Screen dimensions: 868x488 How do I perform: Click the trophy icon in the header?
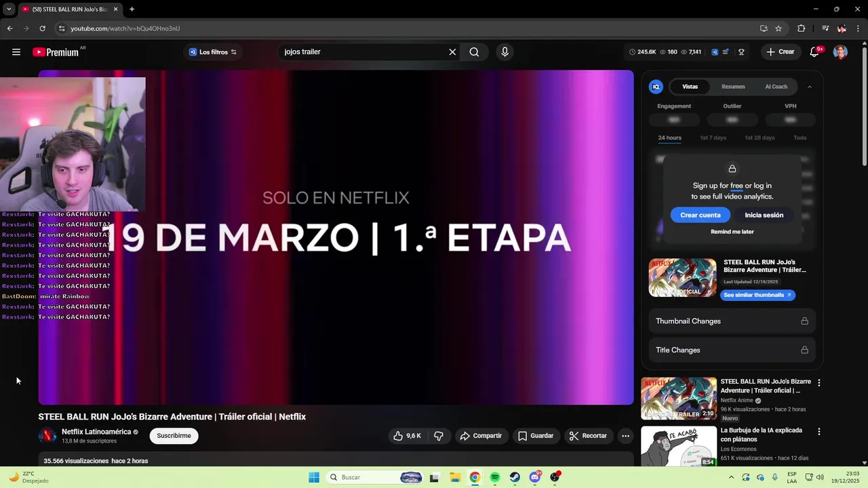(x=741, y=52)
